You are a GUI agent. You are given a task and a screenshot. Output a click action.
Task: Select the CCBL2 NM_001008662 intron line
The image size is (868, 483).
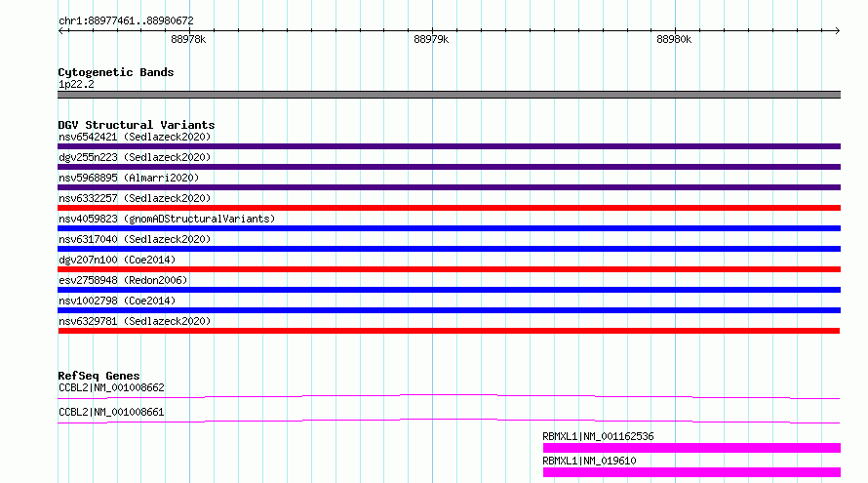(449, 396)
